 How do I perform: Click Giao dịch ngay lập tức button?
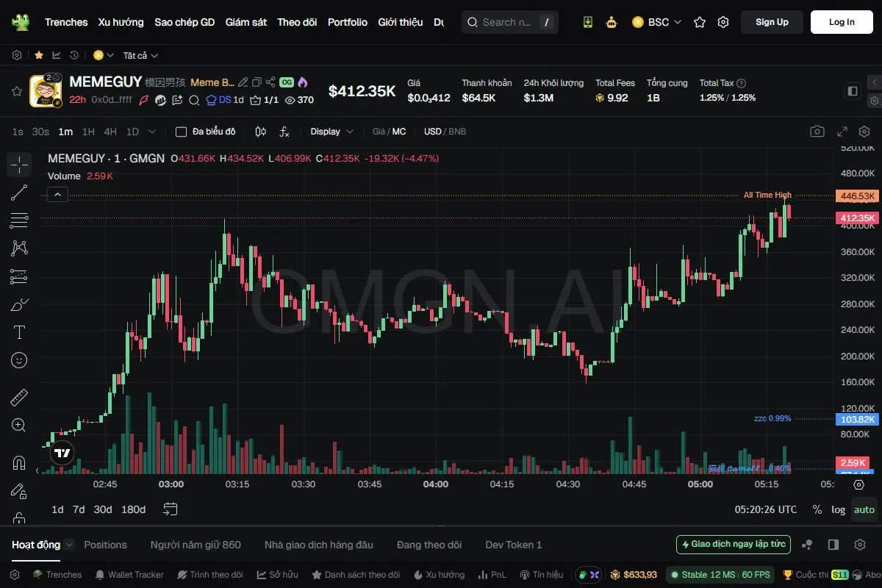pos(734,545)
